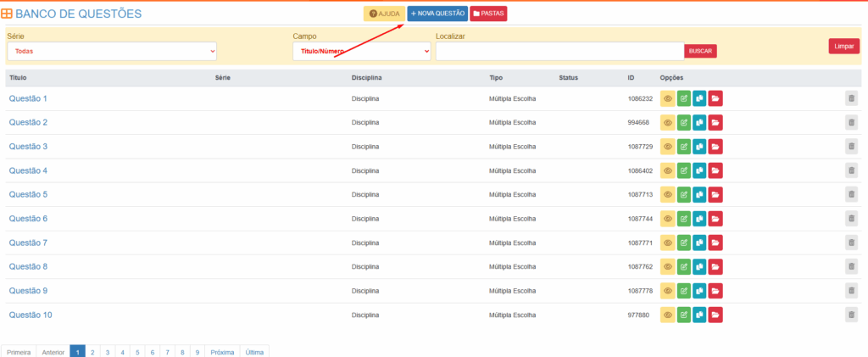
Task: Click the edit icon for Questão 1
Action: coord(684,99)
